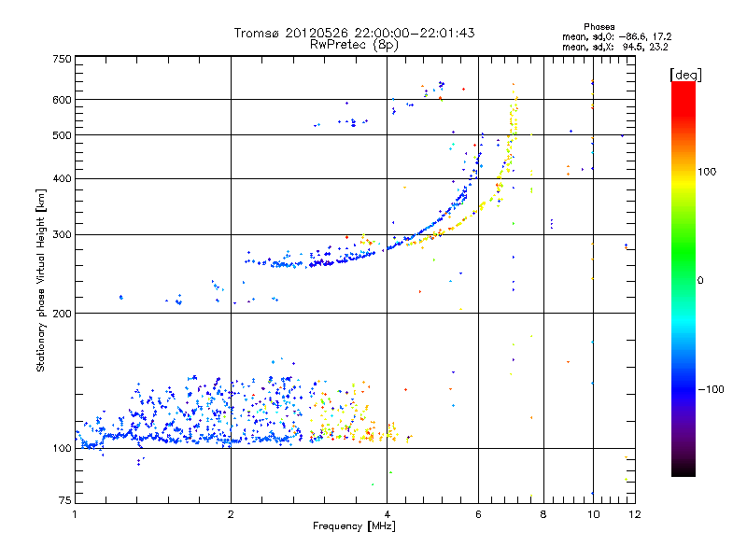Click the '12' frequency axis tick label
747x560 pixels.
click(635, 514)
